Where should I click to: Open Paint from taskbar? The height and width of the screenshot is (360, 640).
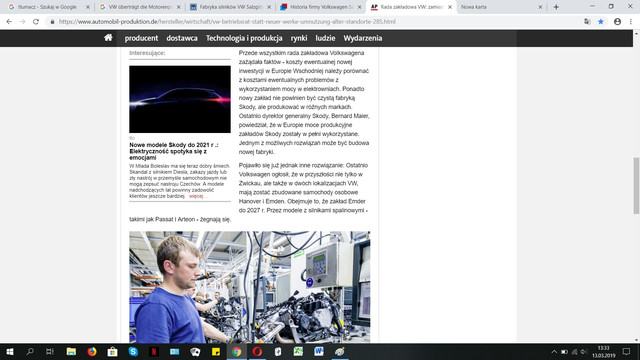[340, 351]
